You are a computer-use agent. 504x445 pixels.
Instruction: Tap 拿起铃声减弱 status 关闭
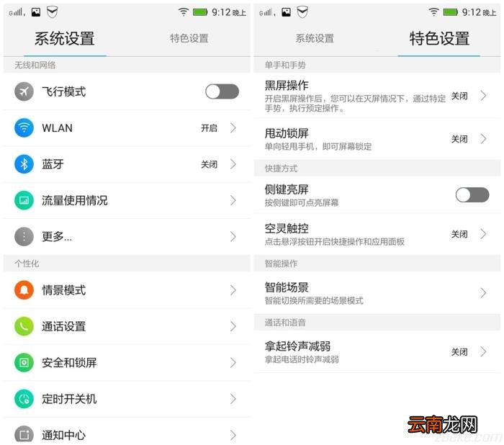click(x=459, y=352)
